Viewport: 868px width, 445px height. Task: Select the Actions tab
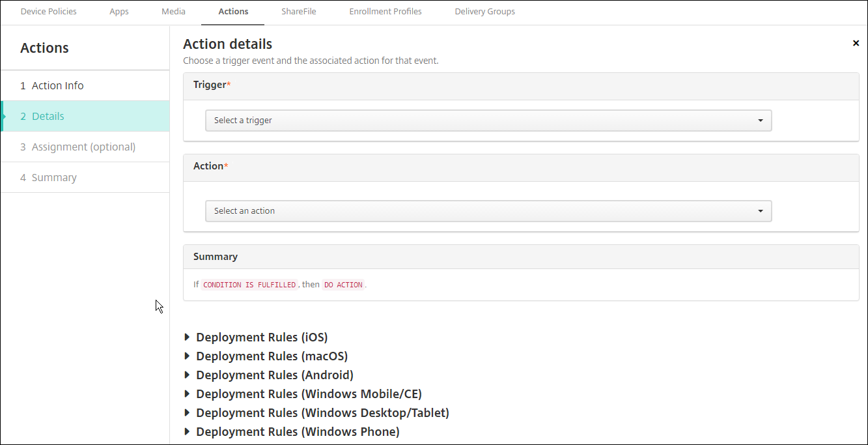click(233, 12)
